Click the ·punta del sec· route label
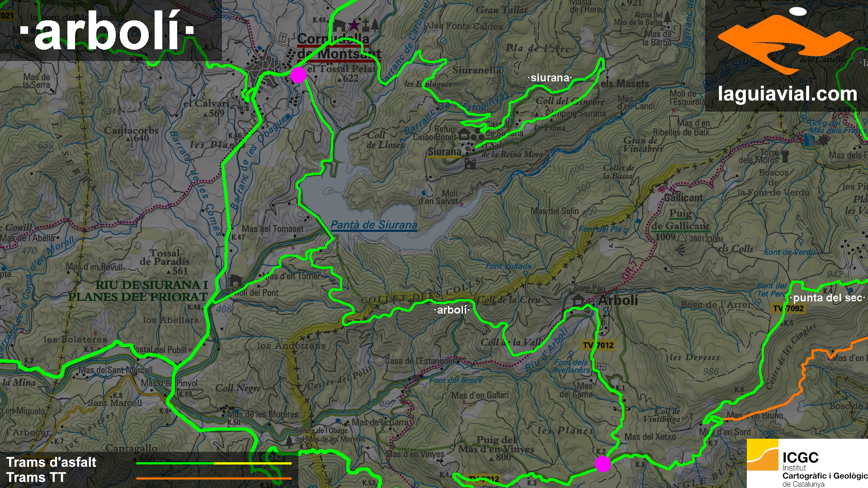 tap(827, 298)
